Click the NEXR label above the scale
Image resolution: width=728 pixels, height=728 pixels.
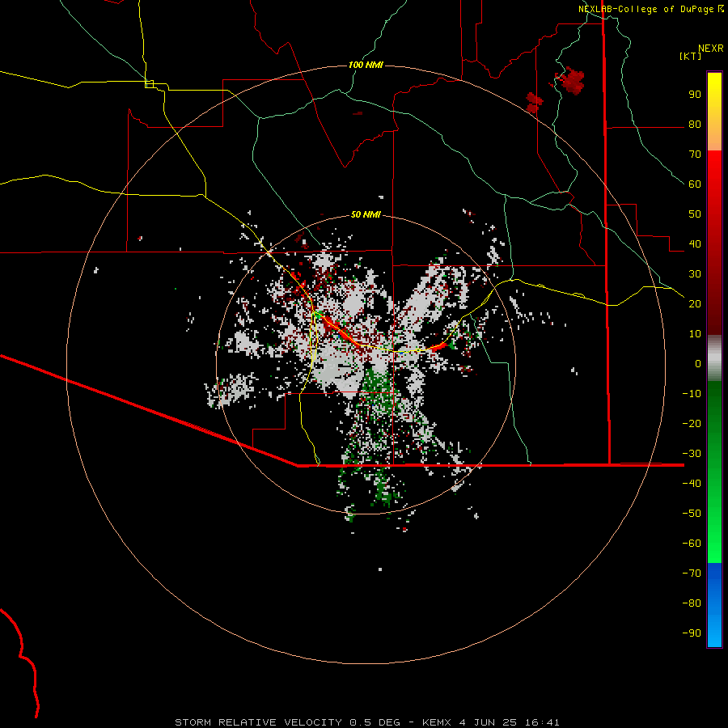[x=711, y=49]
